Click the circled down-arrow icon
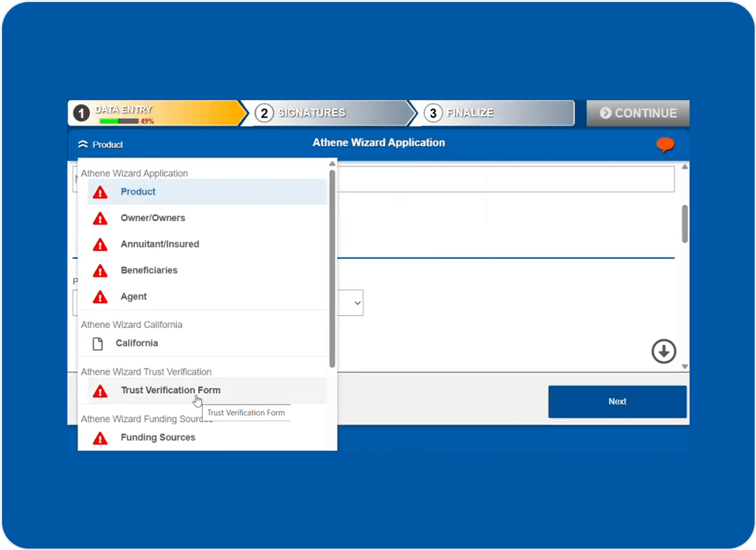 [664, 351]
